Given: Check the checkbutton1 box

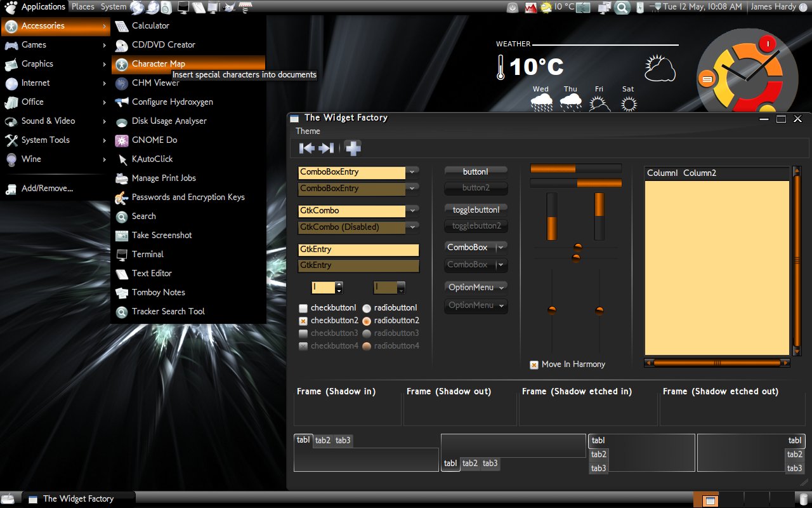Looking at the screenshot, I should point(303,308).
